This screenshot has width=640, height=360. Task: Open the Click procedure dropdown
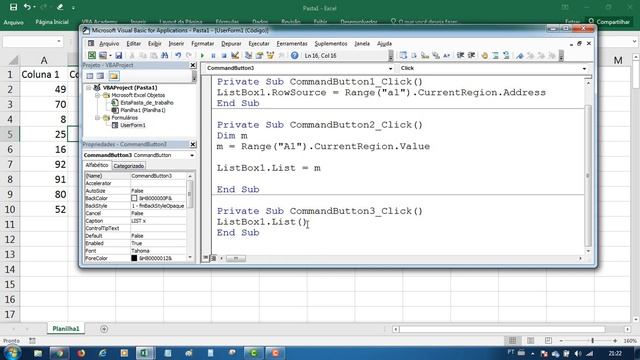coord(584,68)
